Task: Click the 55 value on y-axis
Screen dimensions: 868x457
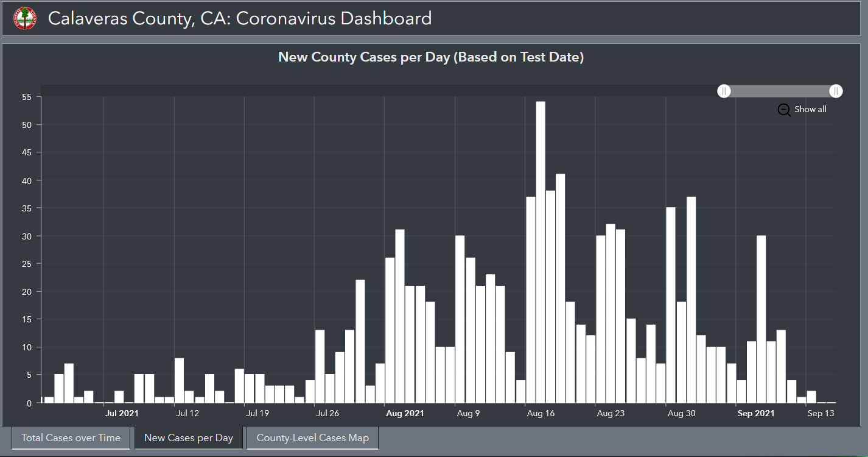Action: pyautogui.click(x=27, y=97)
